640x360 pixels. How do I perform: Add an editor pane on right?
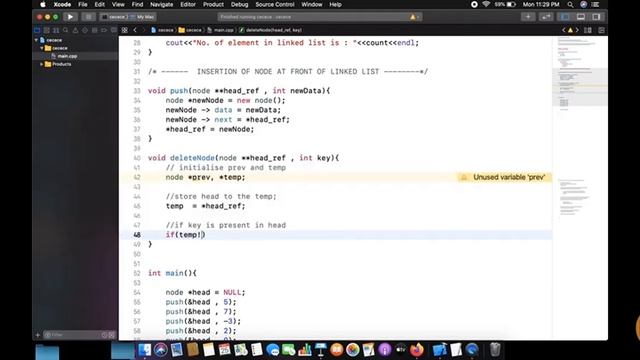coord(601,30)
